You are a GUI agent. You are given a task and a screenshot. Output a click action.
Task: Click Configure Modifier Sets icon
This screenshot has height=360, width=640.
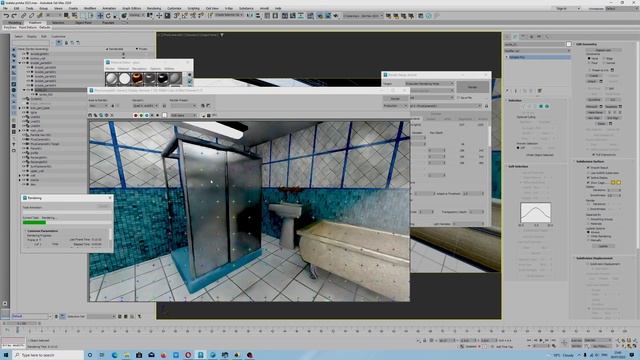pos(540,91)
